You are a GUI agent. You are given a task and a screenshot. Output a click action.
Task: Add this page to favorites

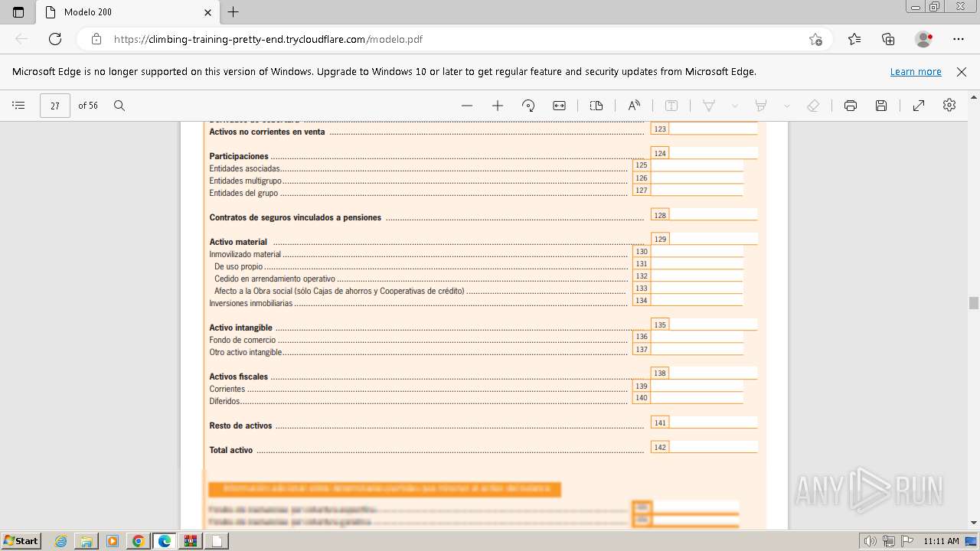click(815, 39)
